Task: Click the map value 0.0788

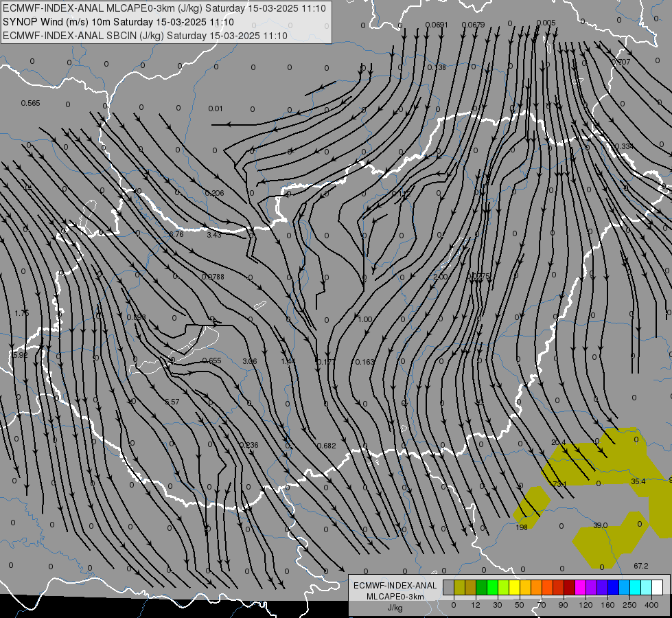Action: [213, 277]
